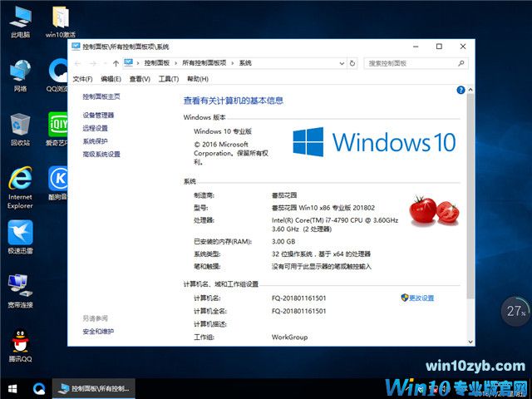The image size is (532, 399).
Task: Open the 编辑(E) menu
Action: pos(111,79)
